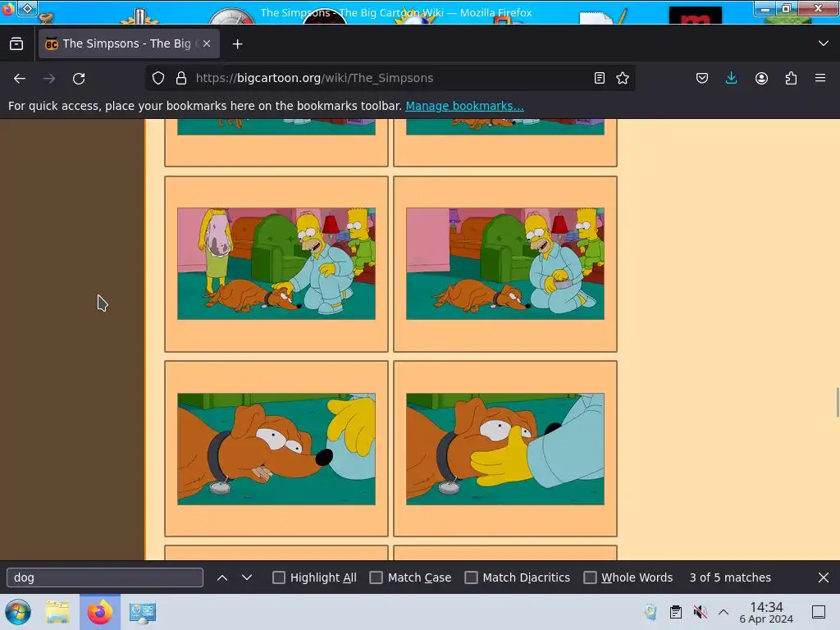Open Firefox account icon

pos(761,78)
